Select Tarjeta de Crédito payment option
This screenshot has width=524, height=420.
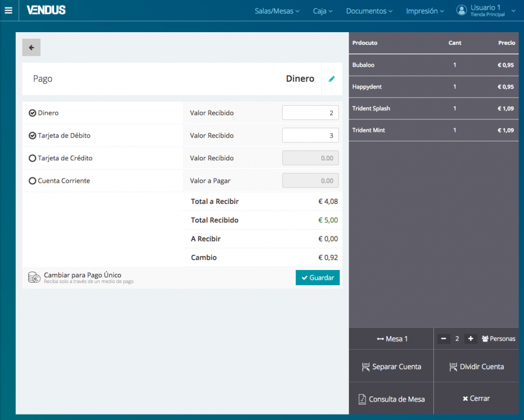coord(32,158)
